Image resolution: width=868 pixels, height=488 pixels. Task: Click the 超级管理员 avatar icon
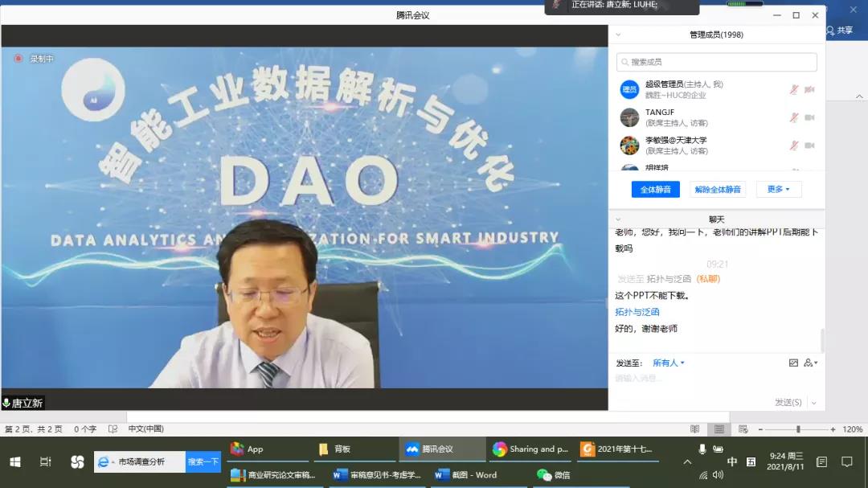629,89
